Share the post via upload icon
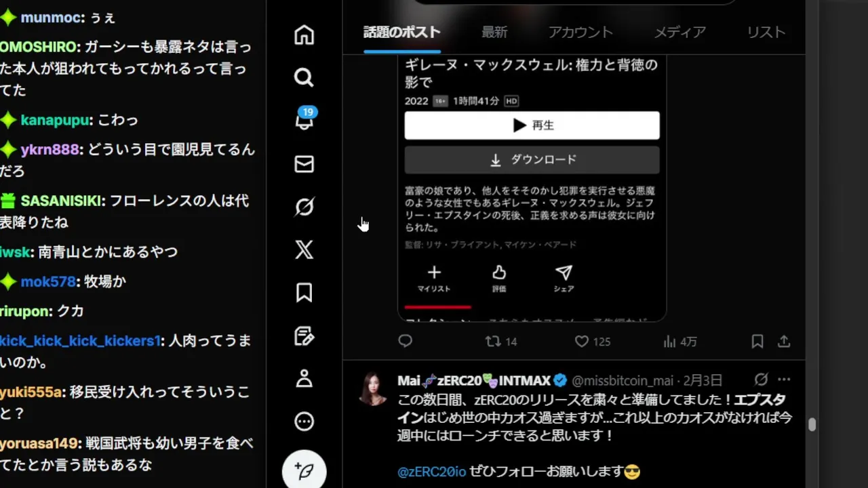The height and width of the screenshot is (488, 868). [x=783, y=342]
